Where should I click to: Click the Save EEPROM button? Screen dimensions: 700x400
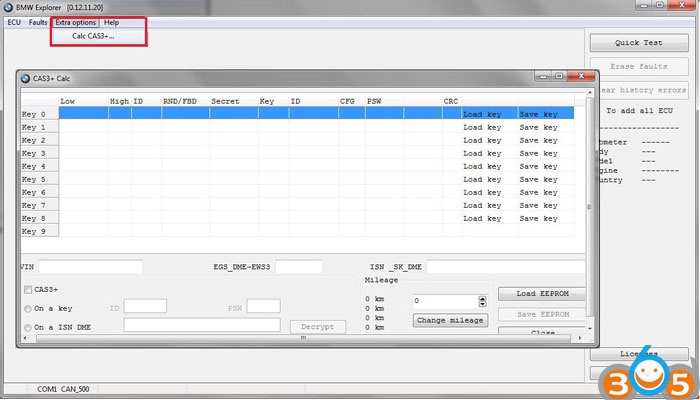coord(542,314)
